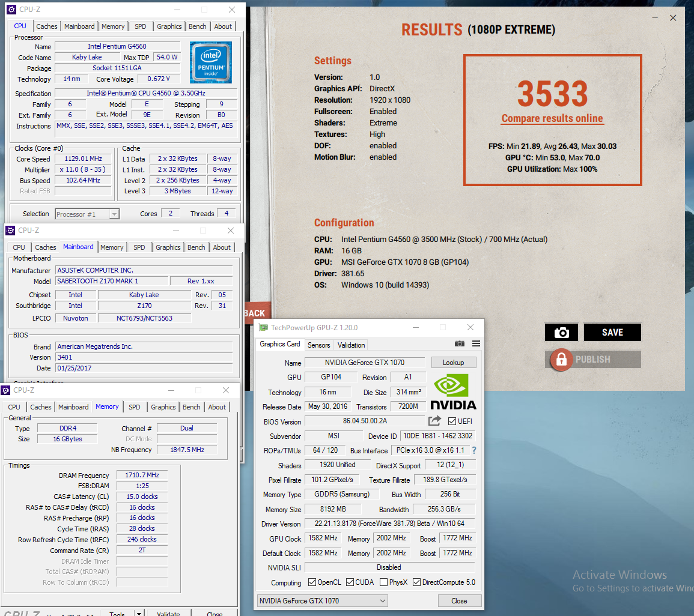
Task: Click CPU-Z app icon in Memory window title bar
Action: click(x=6, y=390)
